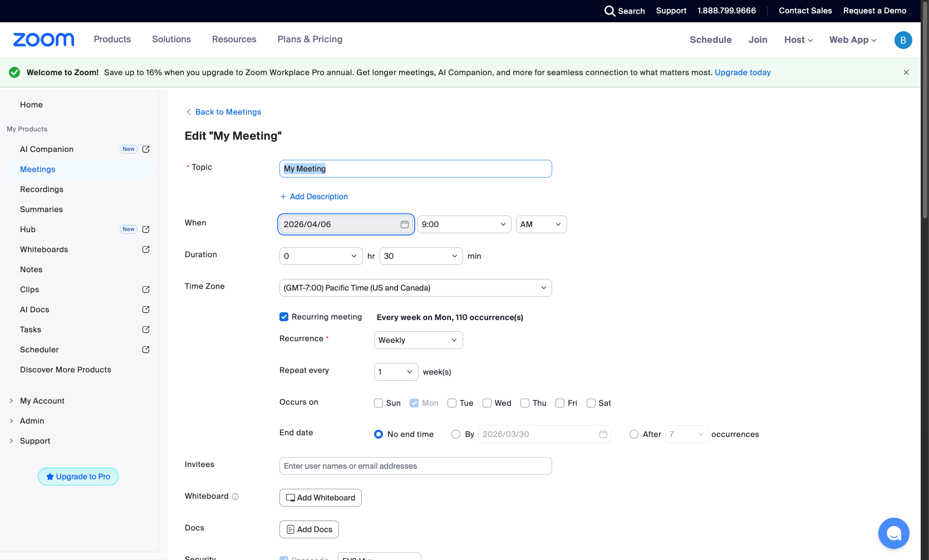
Task: Open the Duration hours dropdown
Action: point(321,256)
